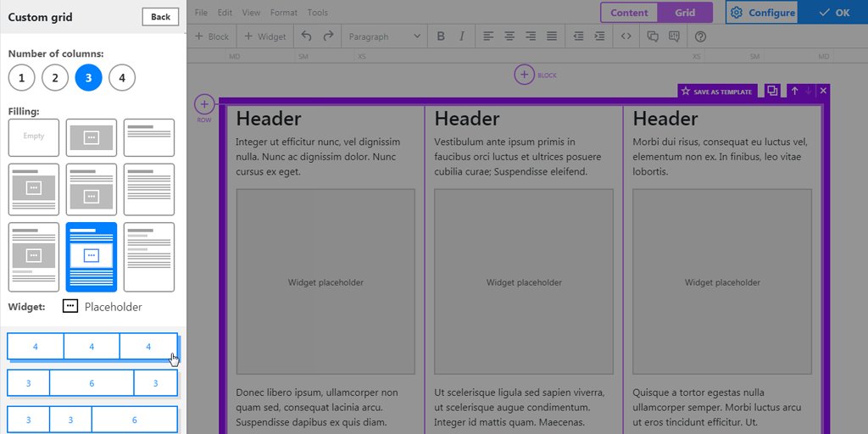Click first column Widget placeholder
The height and width of the screenshot is (434, 868).
(325, 281)
